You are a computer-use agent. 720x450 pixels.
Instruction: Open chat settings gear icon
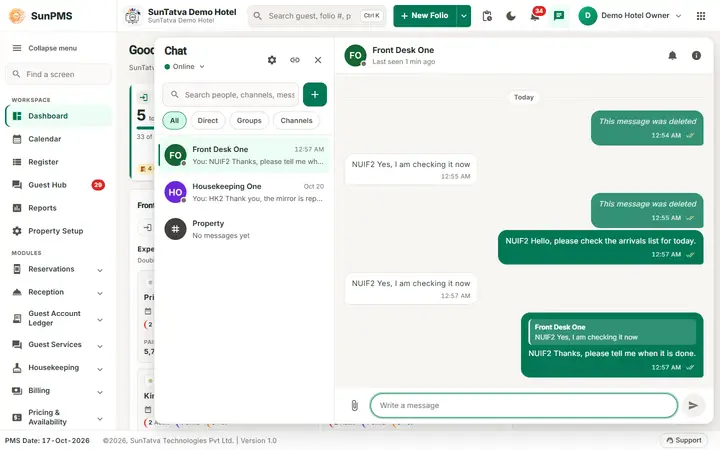(272, 60)
